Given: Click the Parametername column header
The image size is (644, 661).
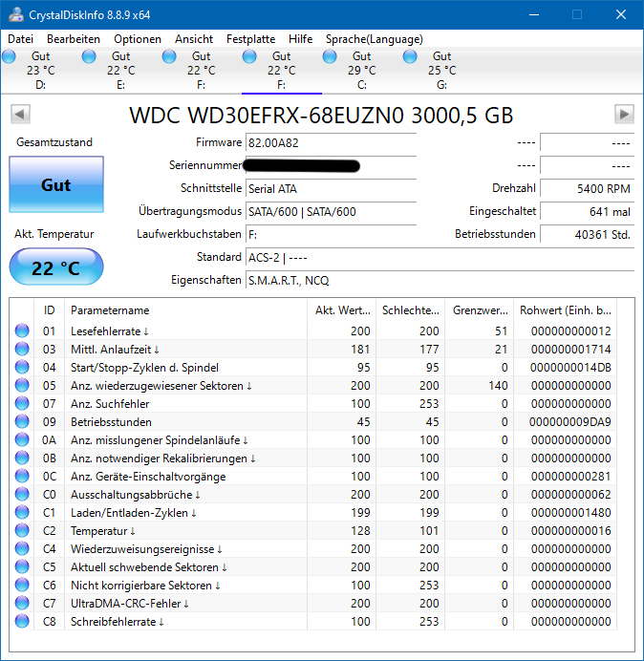Looking at the screenshot, I should pyautogui.click(x=185, y=310).
